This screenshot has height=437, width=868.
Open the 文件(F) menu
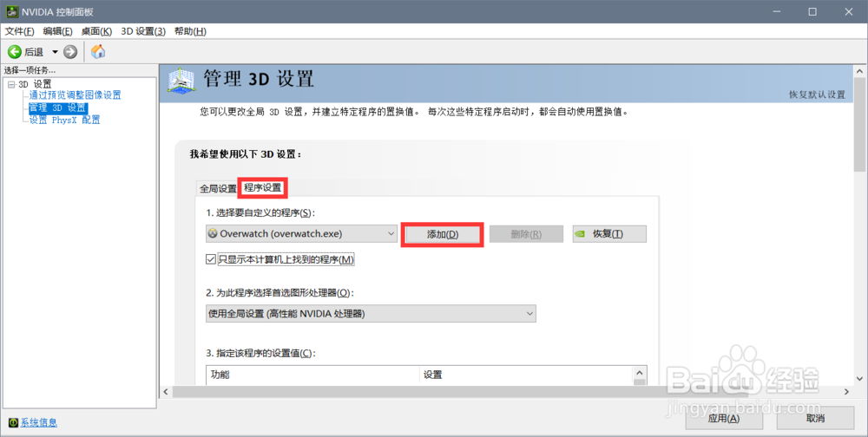[19, 31]
